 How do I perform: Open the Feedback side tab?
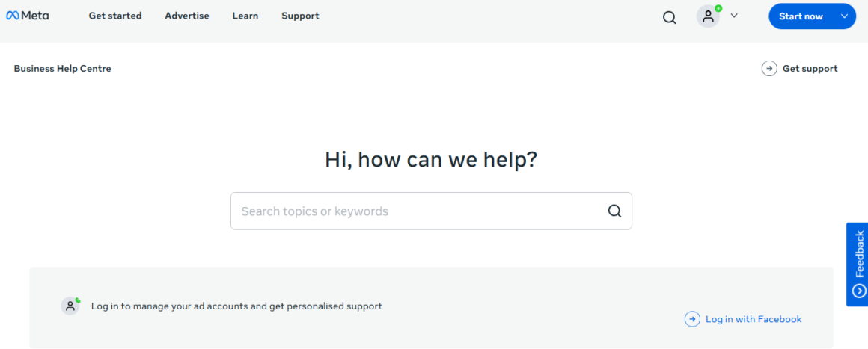[x=859, y=254]
